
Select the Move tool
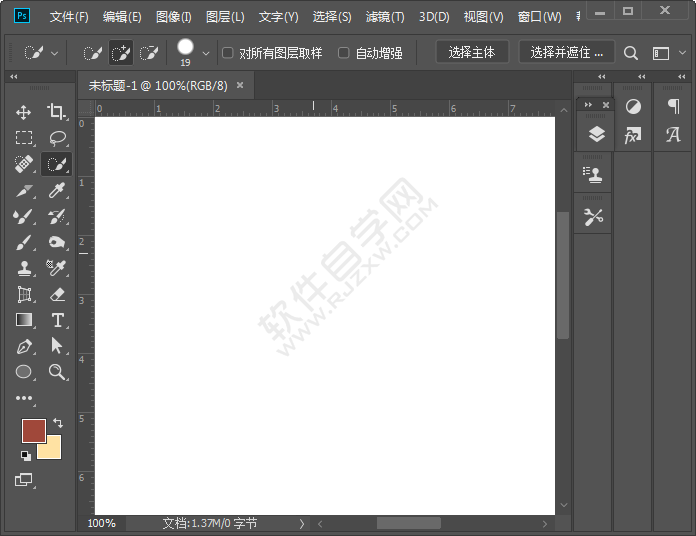coord(24,112)
